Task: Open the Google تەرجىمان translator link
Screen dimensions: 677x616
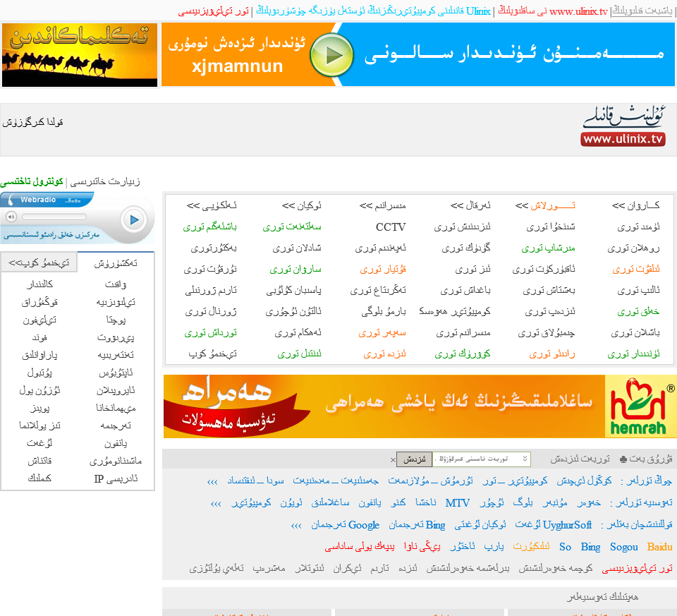Action: (x=345, y=525)
